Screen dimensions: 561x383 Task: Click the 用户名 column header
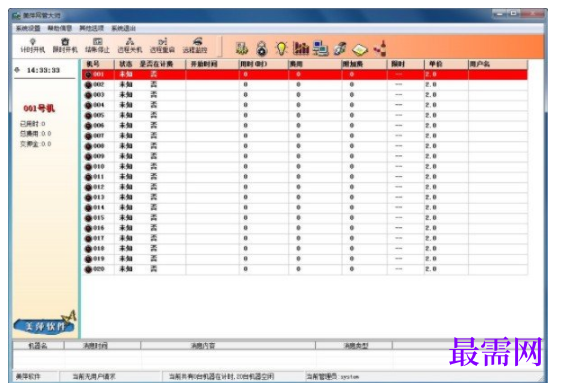coord(498,64)
